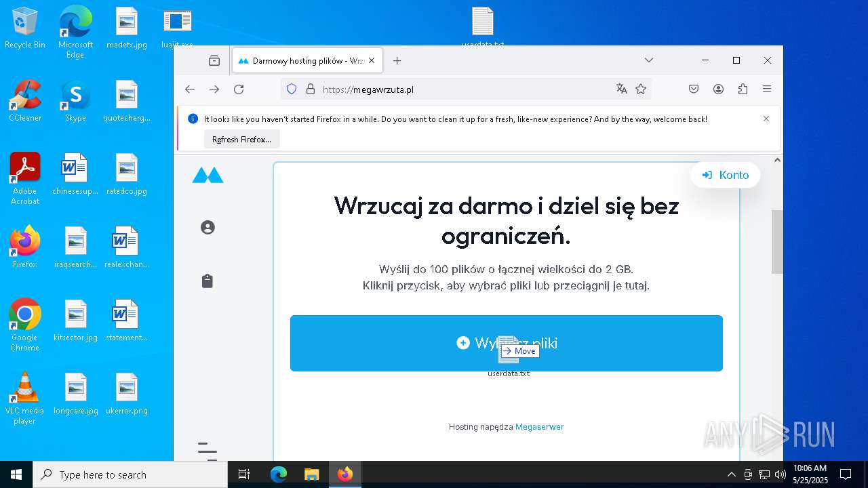The width and height of the screenshot is (868, 488).
Task: Select CCleaner desktop shortcut
Action: coord(25,101)
